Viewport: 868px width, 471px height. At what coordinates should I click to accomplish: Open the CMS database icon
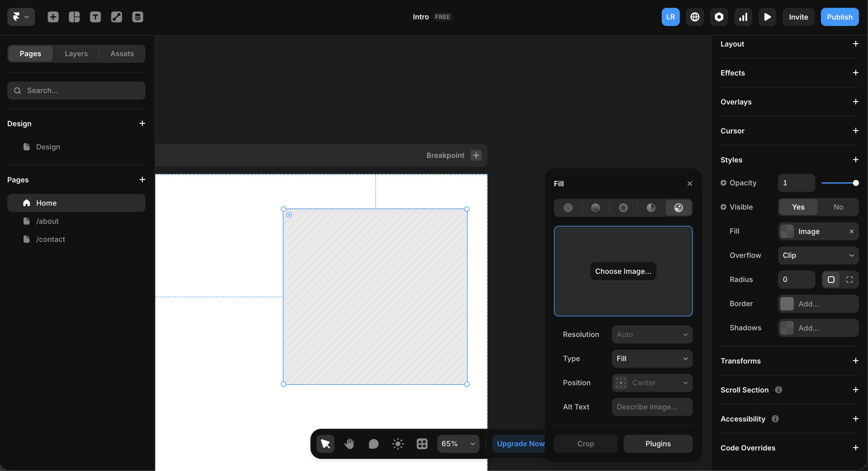tap(138, 17)
